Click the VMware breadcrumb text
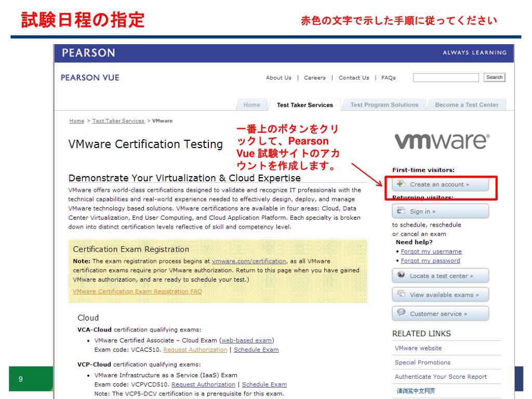 [x=162, y=121]
